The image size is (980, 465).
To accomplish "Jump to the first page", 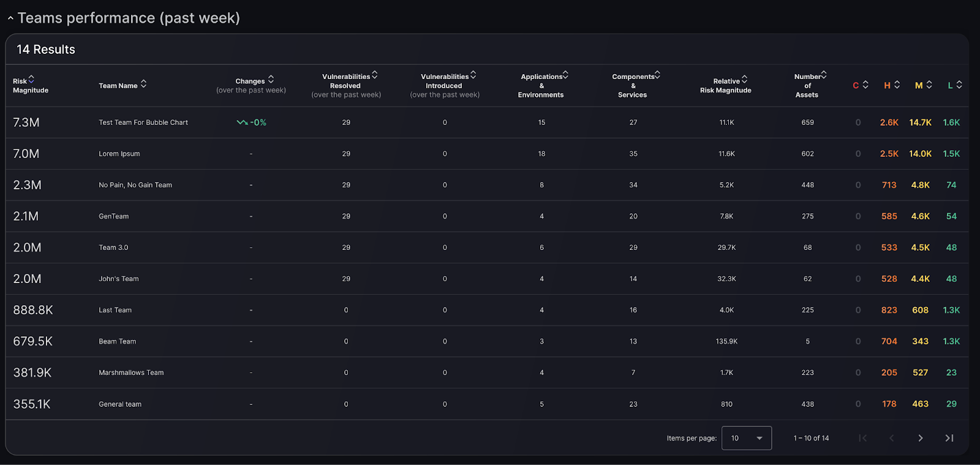I will [862, 438].
